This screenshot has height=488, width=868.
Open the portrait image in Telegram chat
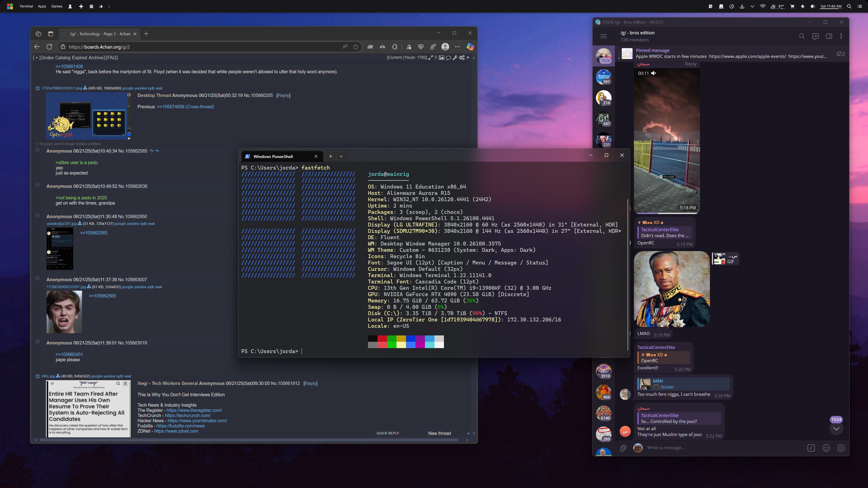671,289
